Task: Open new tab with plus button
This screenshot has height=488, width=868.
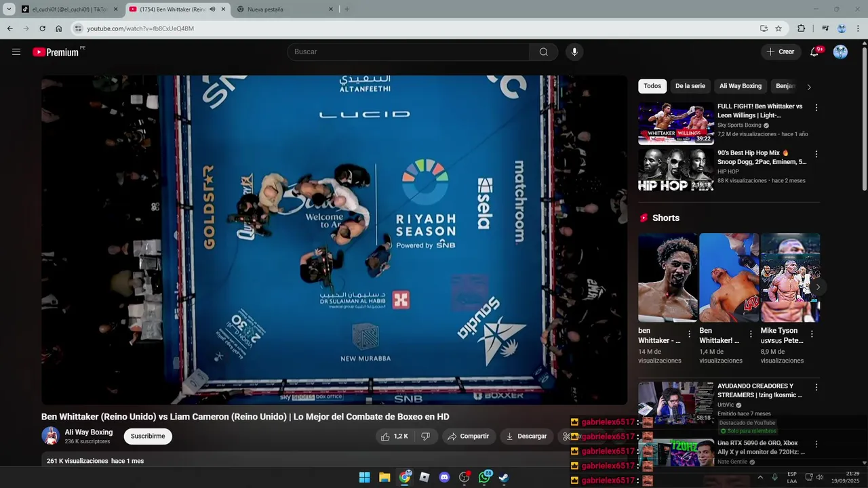Action: pos(347,9)
